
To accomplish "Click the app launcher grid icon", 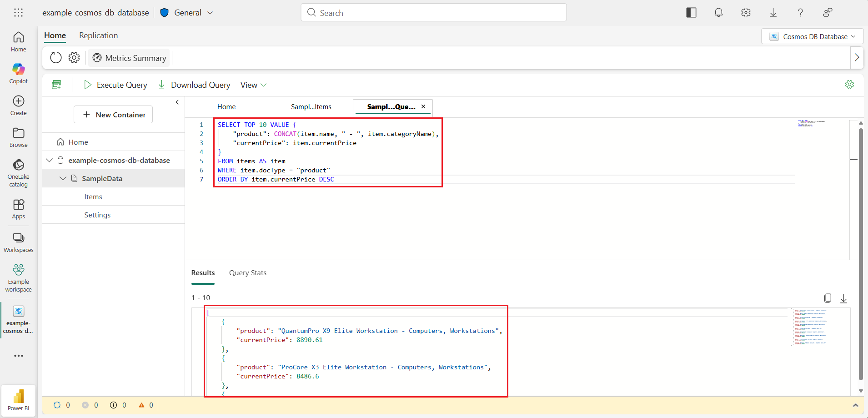I will pyautogui.click(x=19, y=13).
